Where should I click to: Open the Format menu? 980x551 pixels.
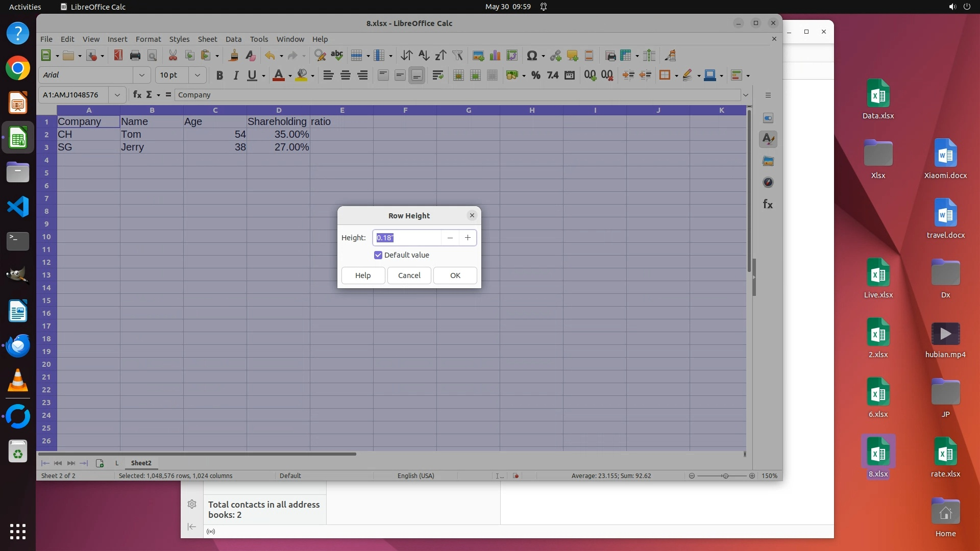tap(148, 39)
